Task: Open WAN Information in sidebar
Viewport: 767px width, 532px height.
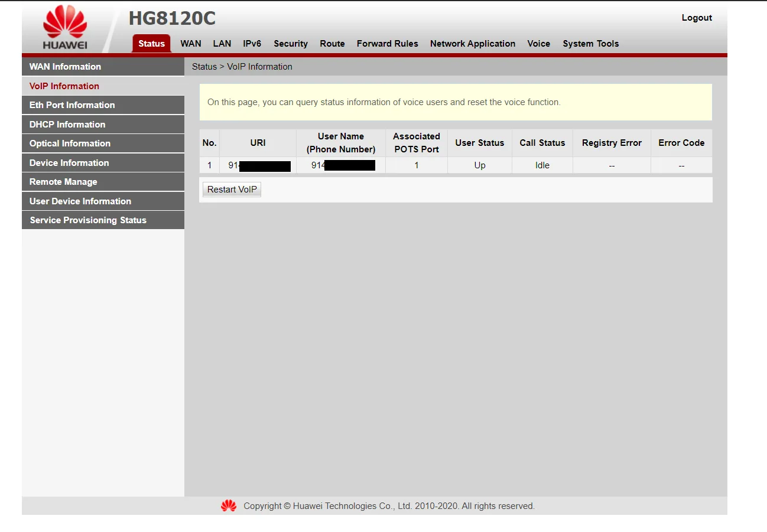Action: pyautogui.click(x=65, y=67)
